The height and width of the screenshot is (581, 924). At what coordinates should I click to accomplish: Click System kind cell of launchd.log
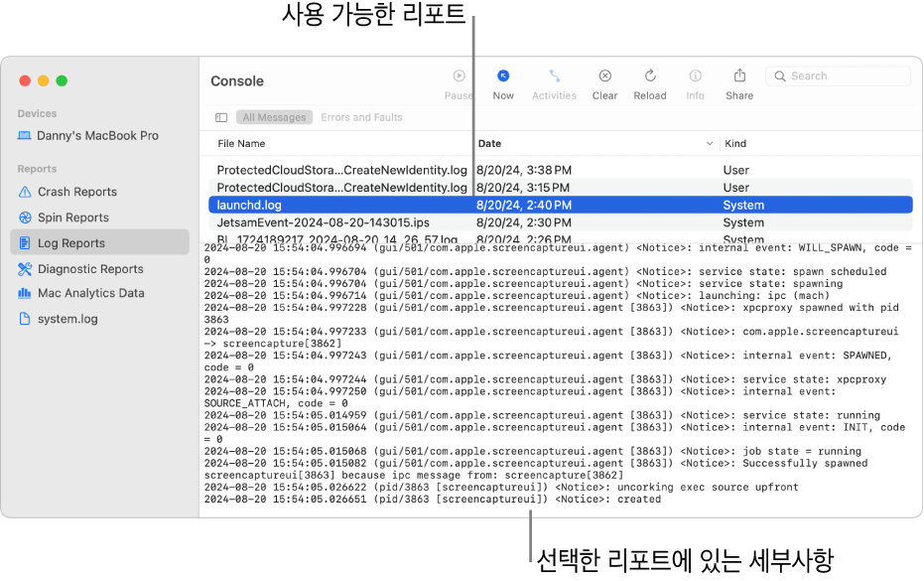(x=743, y=206)
